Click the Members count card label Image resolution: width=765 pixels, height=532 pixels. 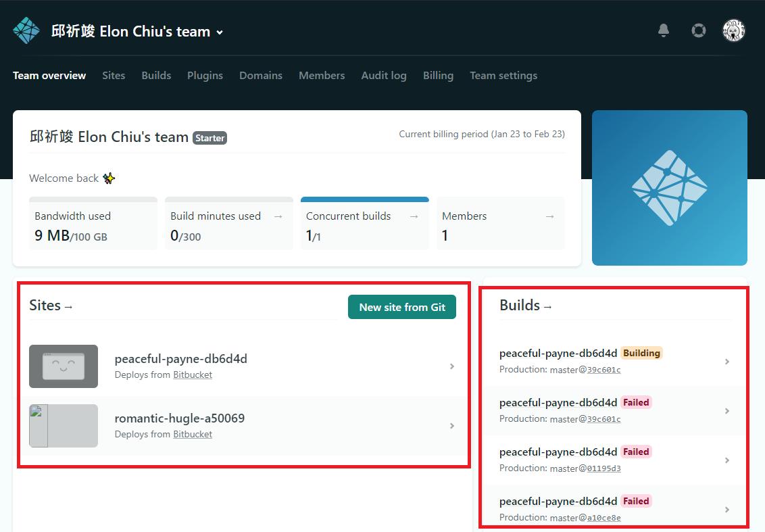tap(464, 216)
